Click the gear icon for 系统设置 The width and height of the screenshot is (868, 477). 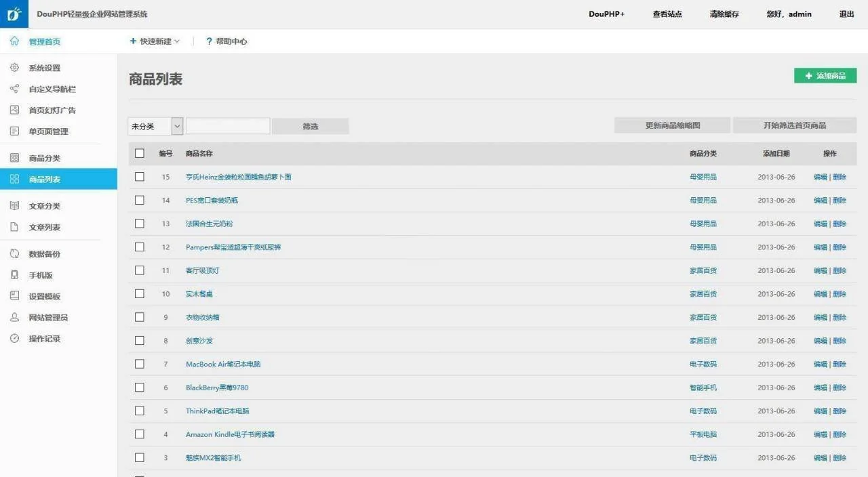tap(14, 68)
